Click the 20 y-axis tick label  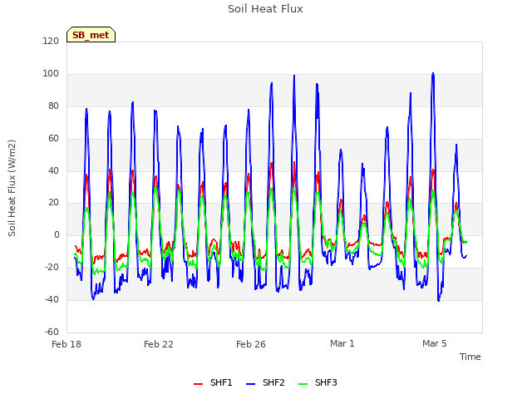pyautogui.click(x=53, y=203)
